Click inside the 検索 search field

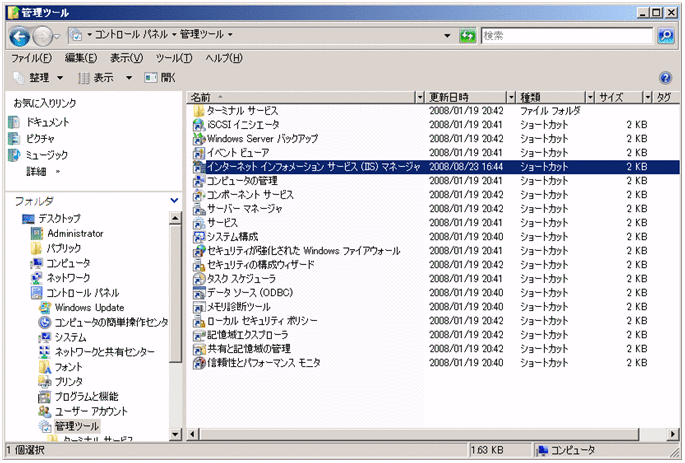(567, 36)
